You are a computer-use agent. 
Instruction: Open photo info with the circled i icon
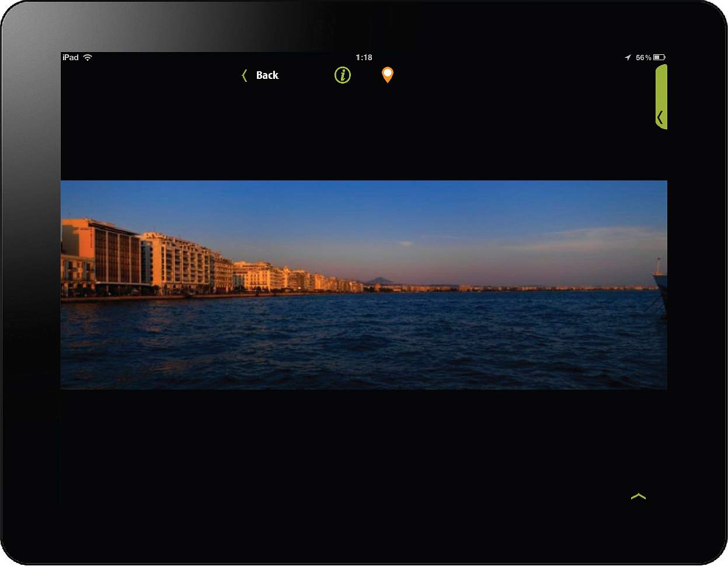click(x=343, y=75)
